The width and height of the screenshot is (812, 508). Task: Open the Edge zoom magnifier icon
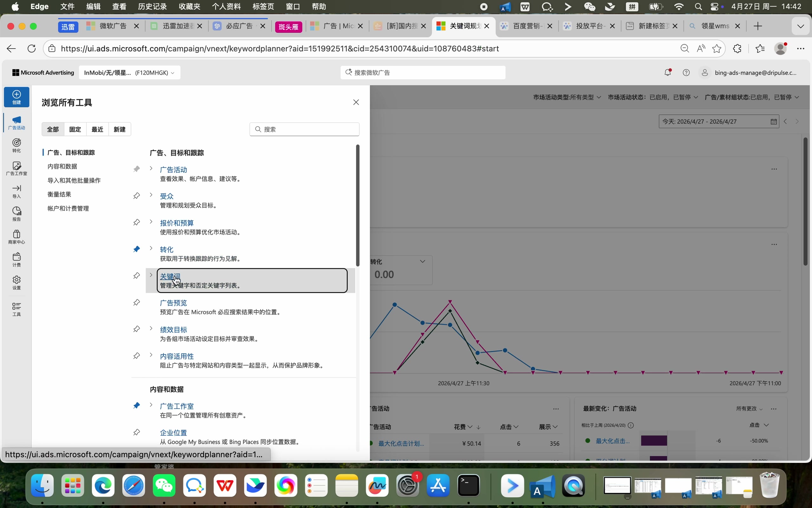pyautogui.click(x=684, y=48)
